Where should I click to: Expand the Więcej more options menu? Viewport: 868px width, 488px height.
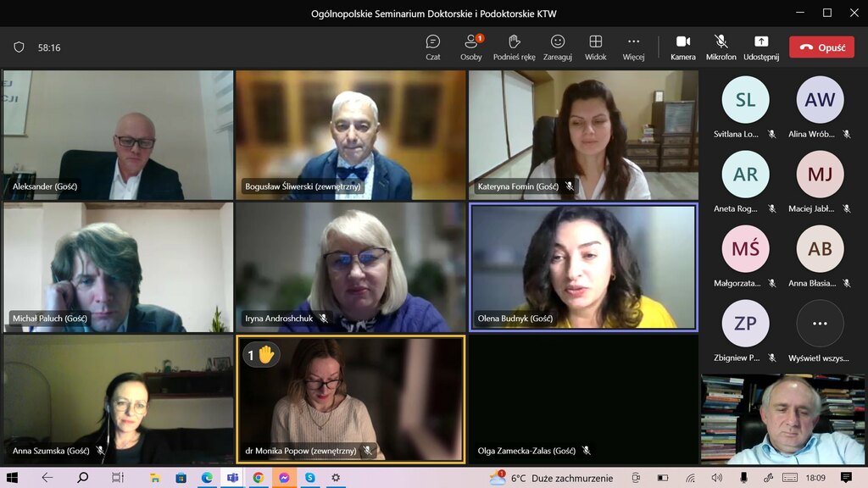pos(633,47)
